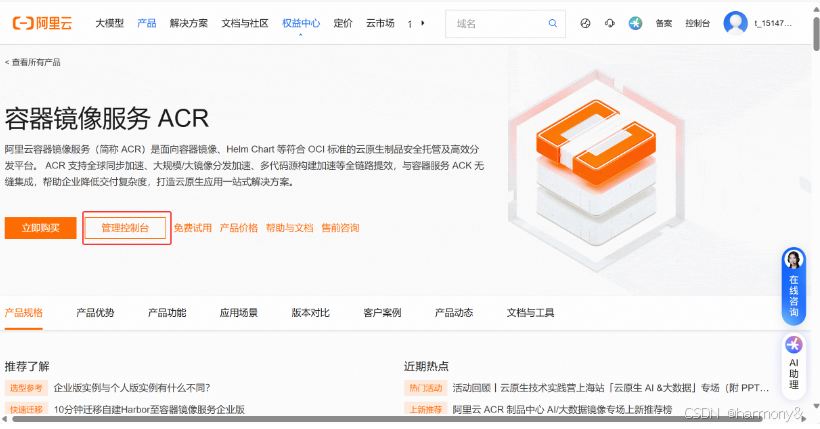The image size is (820, 429).
Task: Open article 企业版实例与个人版实例有什么不同
Action: point(132,388)
